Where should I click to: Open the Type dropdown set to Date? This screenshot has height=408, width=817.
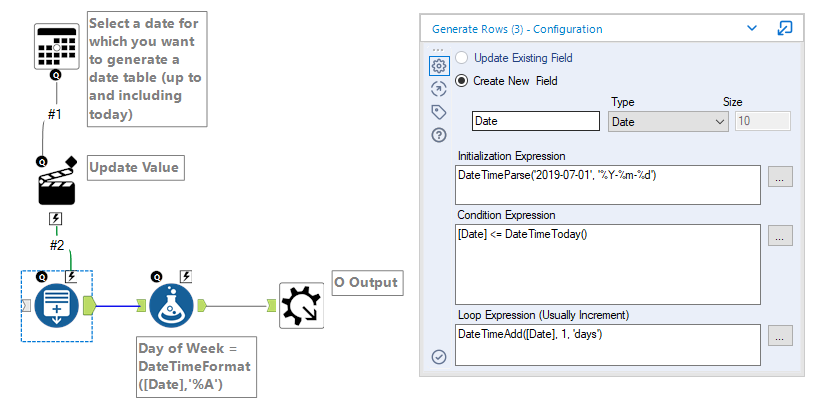(667, 121)
